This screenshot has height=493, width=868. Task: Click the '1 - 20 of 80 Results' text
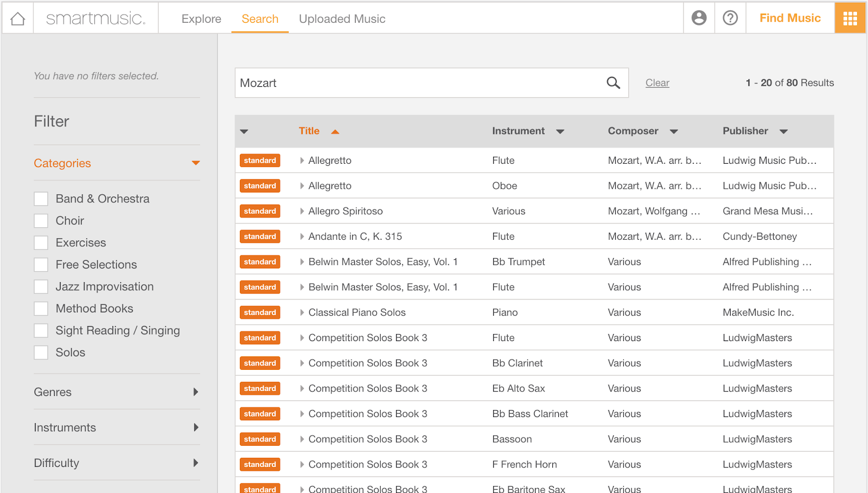click(x=790, y=82)
